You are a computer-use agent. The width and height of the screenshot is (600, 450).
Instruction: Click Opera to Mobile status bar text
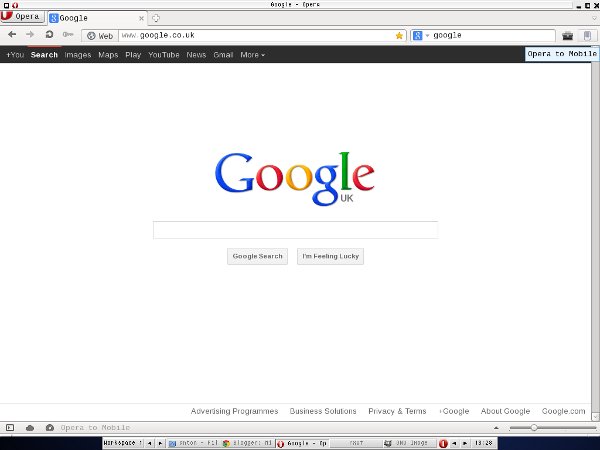click(x=95, y=427)
